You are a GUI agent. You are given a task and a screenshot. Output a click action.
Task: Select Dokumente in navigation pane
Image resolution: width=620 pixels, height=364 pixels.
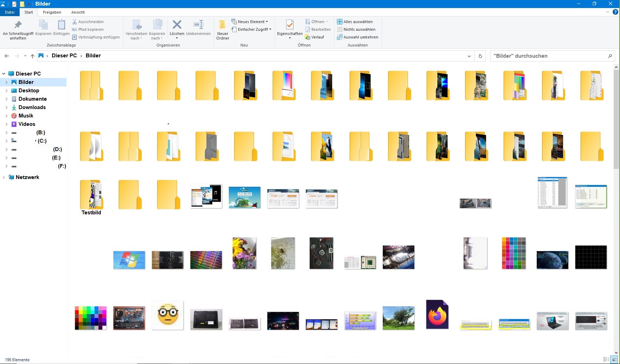33,99
